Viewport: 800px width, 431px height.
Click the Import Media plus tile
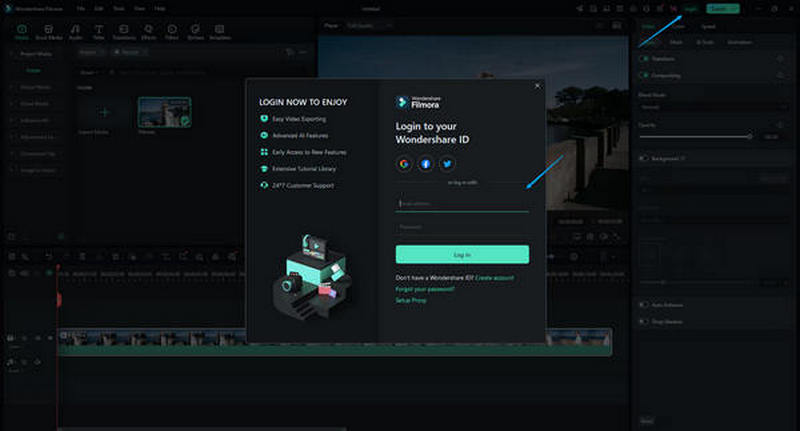point(104,113)
